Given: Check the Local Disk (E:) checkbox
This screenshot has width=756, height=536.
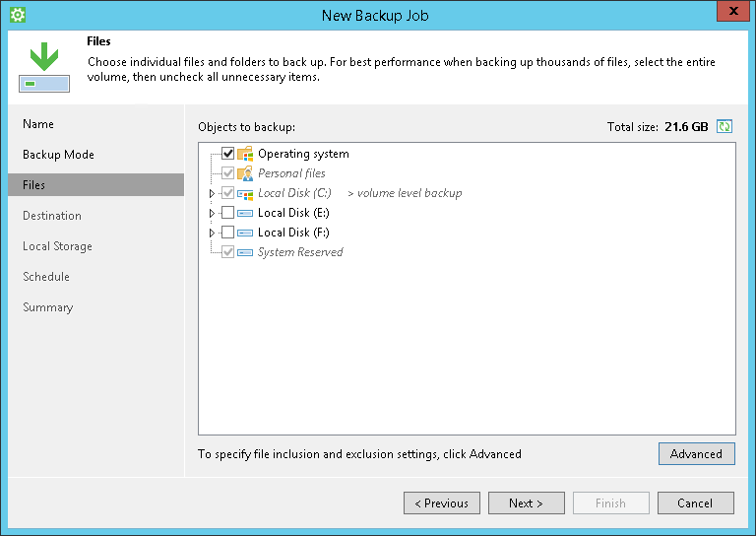Looking at the screenshot, I should click(x=227, y=213).
